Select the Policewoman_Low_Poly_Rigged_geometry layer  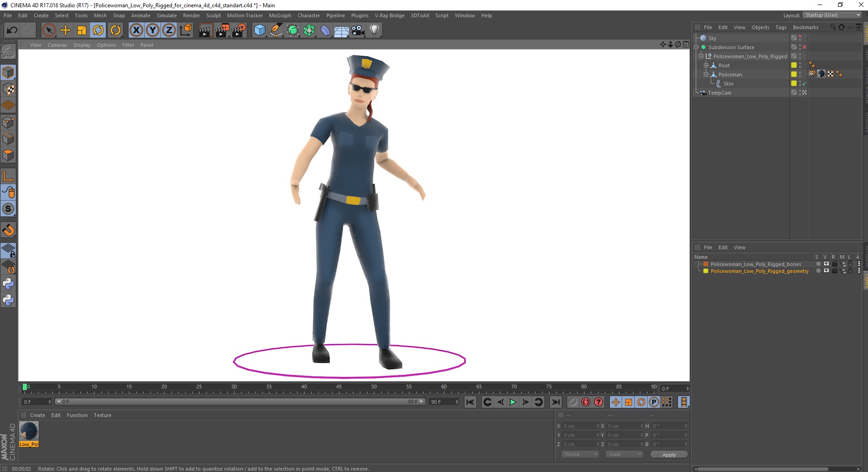[x=759, y=271]
